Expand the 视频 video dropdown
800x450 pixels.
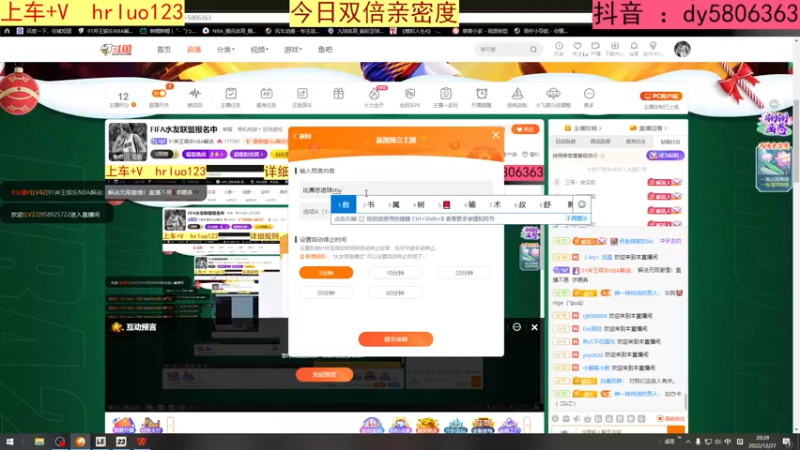(x=259, y=49)
